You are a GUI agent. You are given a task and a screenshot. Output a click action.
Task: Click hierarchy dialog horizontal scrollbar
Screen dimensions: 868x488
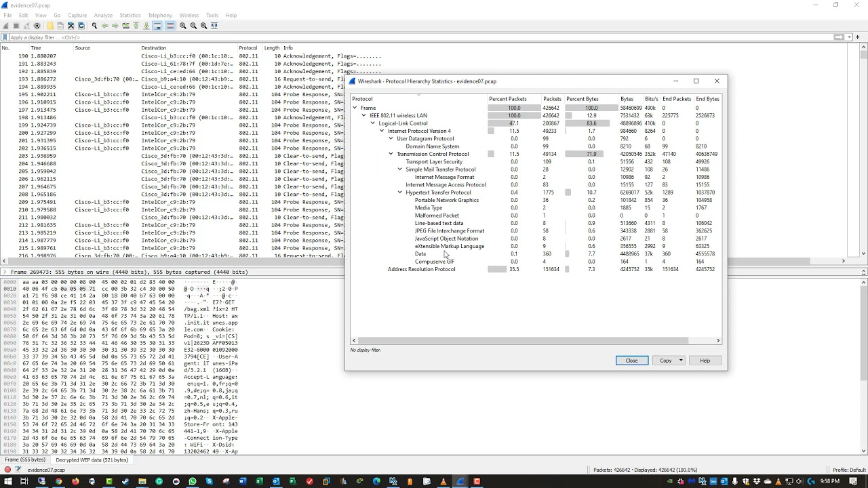535,340
